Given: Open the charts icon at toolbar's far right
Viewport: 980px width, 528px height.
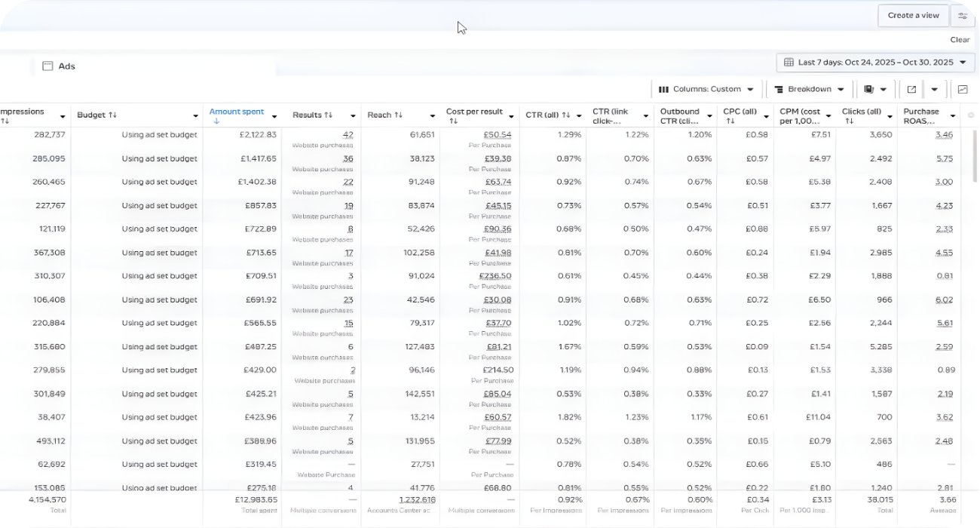Looking at the screenshot, I should (x=961, y=90).
